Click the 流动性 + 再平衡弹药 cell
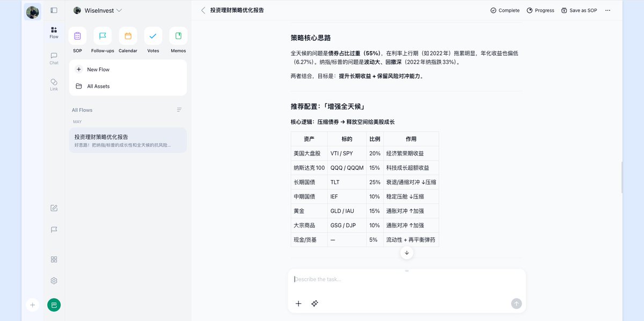Screen dimensions: 644x321 point(411,240)
